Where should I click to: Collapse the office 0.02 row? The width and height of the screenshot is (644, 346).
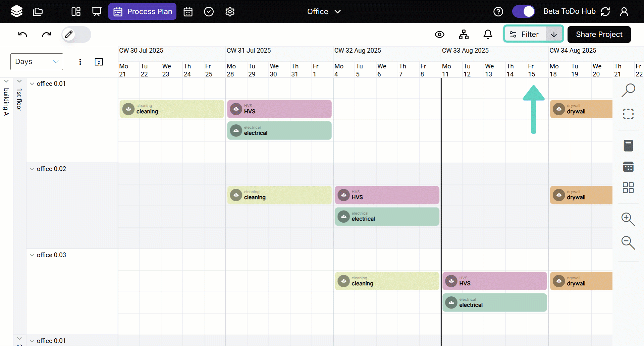pos(32,169)
